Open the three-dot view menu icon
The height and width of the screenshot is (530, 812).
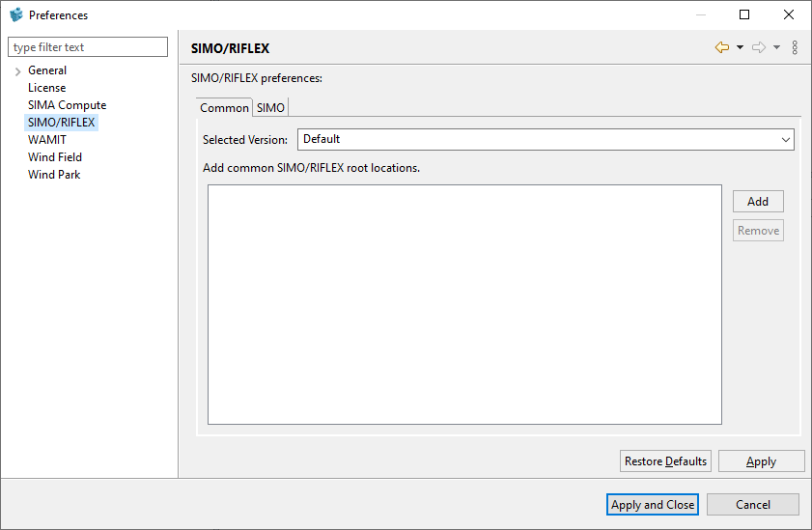click(795, 47)
